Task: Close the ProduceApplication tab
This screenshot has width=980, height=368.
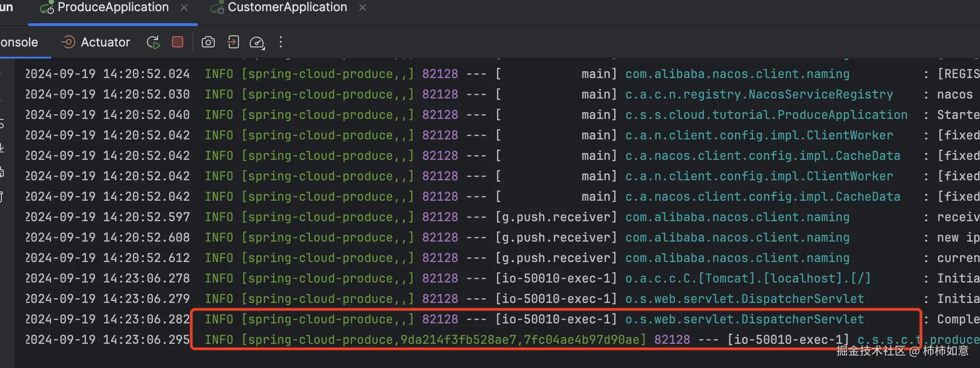Action: [x=184, y=8]
